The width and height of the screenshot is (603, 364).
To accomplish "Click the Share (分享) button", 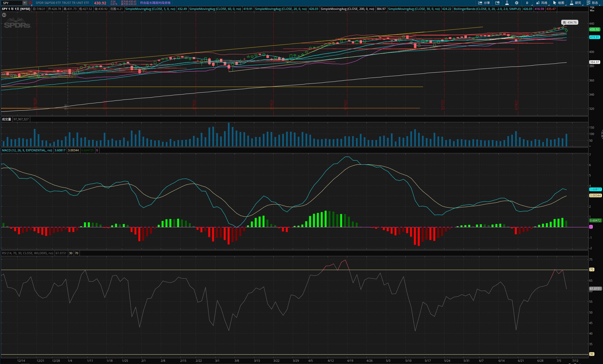I will click(x=484, y=3).
